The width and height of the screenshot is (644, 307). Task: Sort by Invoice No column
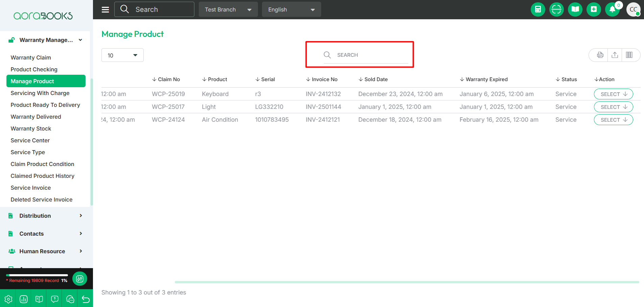click(322, 79)
